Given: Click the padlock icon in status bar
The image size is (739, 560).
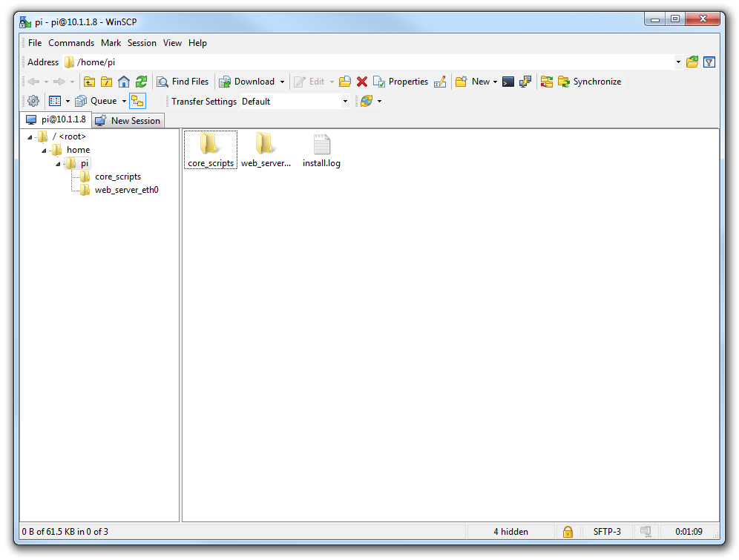Looking at the screenshot, I should coord(568,532).
